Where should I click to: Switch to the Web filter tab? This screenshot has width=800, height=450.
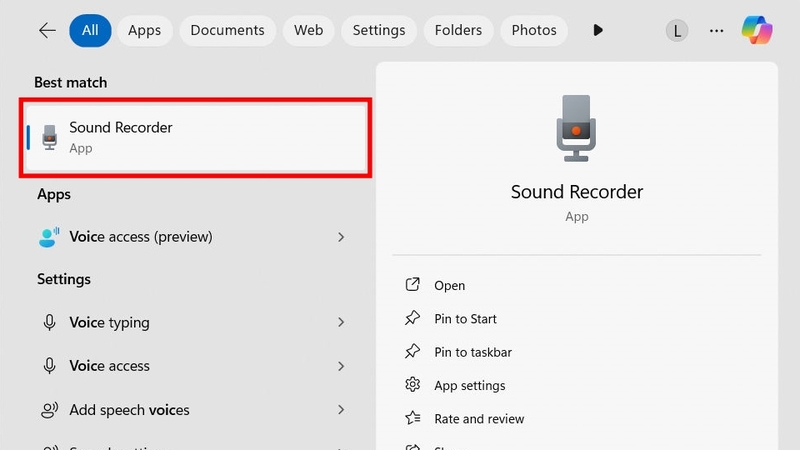(309, 31)
